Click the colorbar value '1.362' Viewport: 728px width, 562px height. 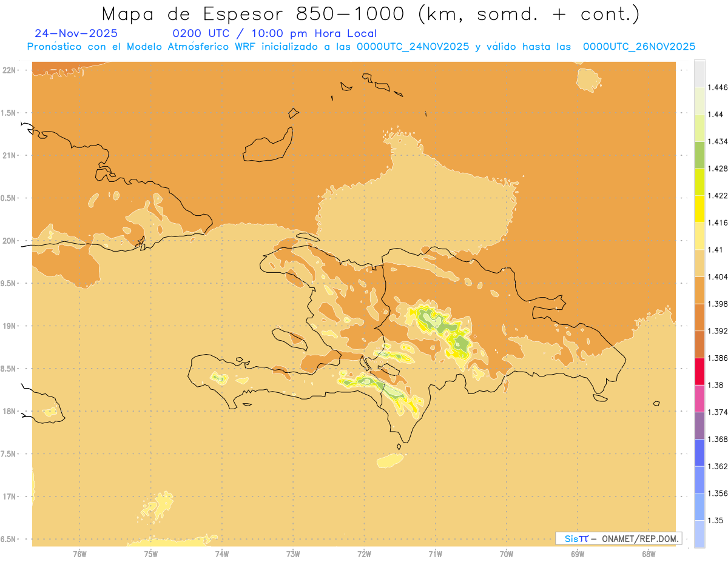point(719,467)
